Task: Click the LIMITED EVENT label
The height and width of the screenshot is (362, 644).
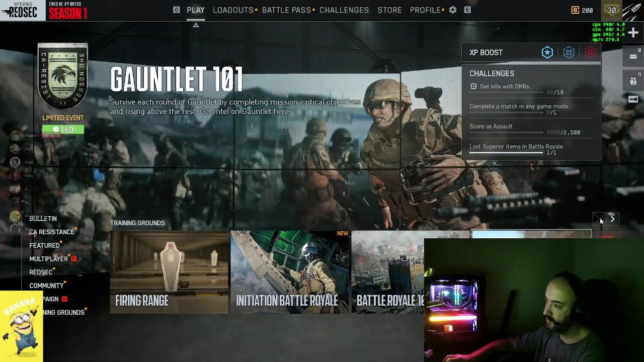Action: (x=63, y=118)
